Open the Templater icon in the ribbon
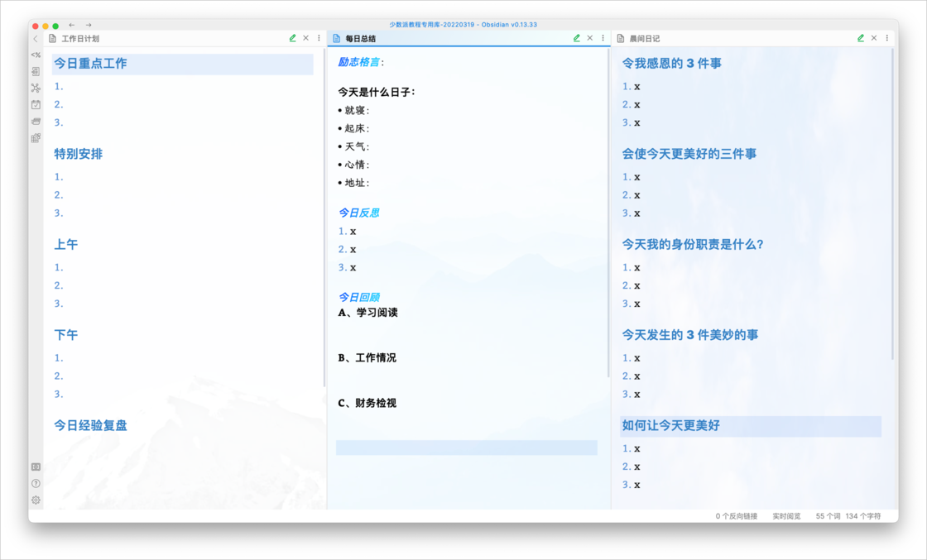This screenshot has height=560, width=927. 36,55
